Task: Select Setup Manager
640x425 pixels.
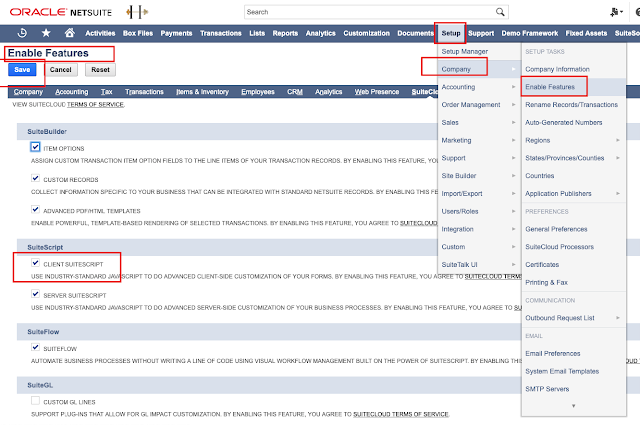Action: tap(464, 51)
